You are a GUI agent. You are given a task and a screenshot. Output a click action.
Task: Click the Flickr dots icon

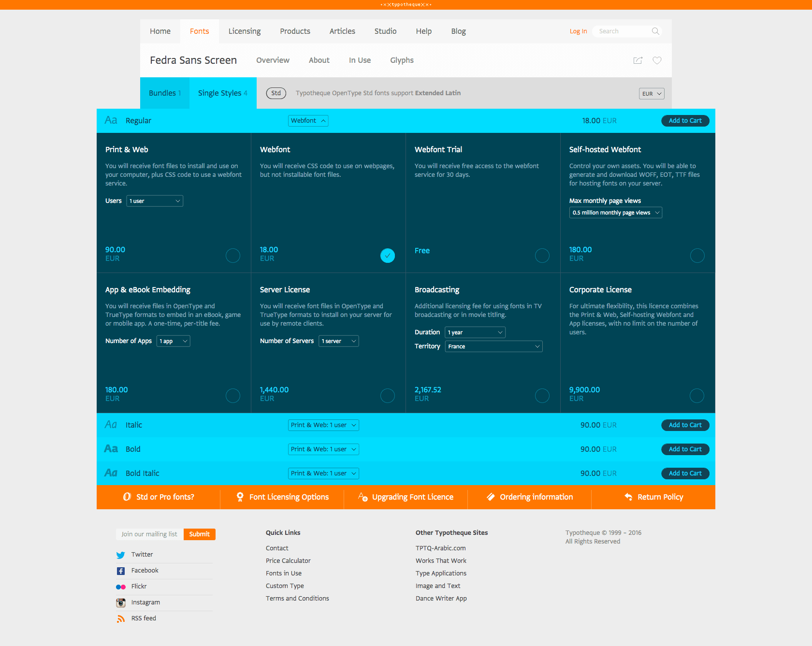point(121,587)
